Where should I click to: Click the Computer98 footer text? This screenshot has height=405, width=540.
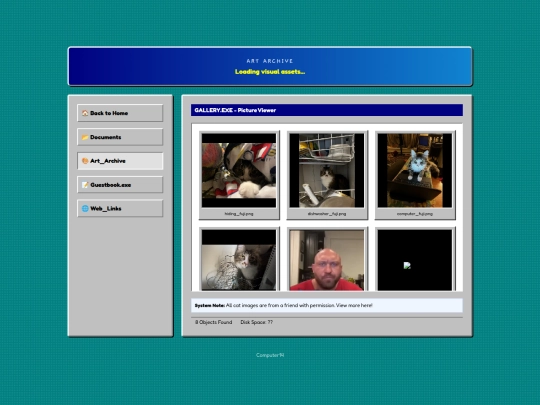click(270, 355)
